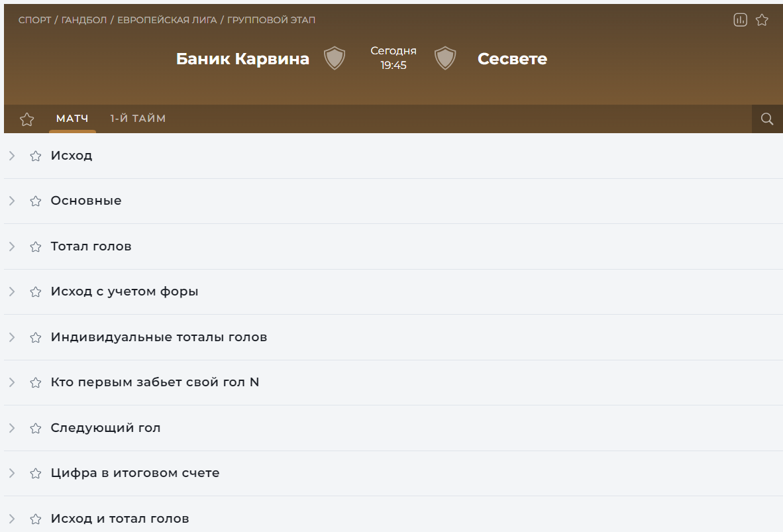Open match statistics icon in header

740,20
